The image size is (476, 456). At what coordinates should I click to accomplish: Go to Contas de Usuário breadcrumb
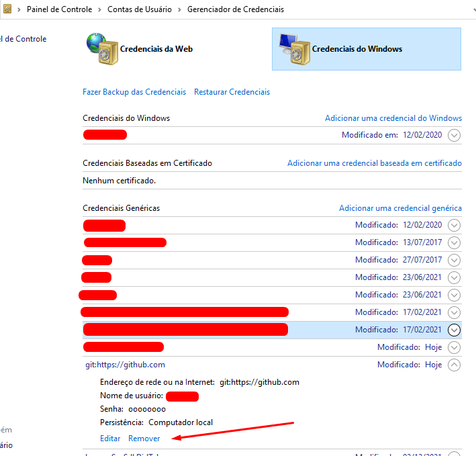(x=140, y=9)
